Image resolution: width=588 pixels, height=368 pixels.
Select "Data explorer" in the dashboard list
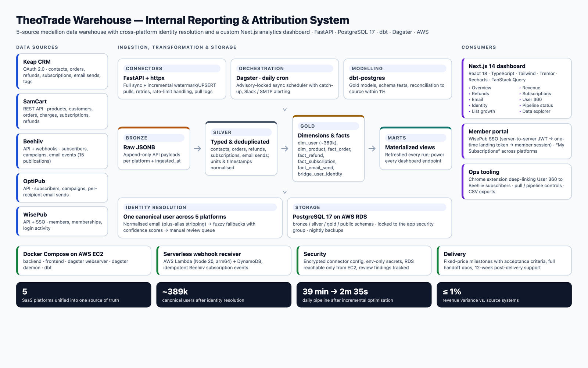(537, 112)
